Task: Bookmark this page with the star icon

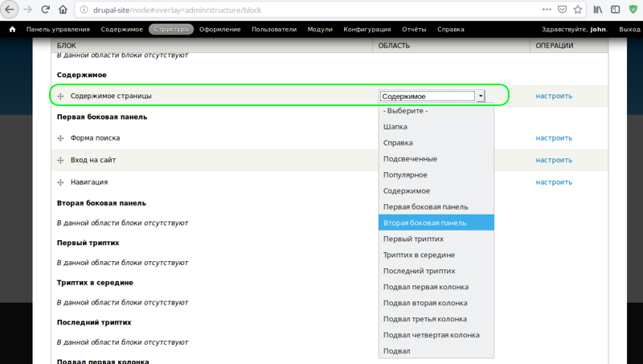Action: [x=578, y=10]
